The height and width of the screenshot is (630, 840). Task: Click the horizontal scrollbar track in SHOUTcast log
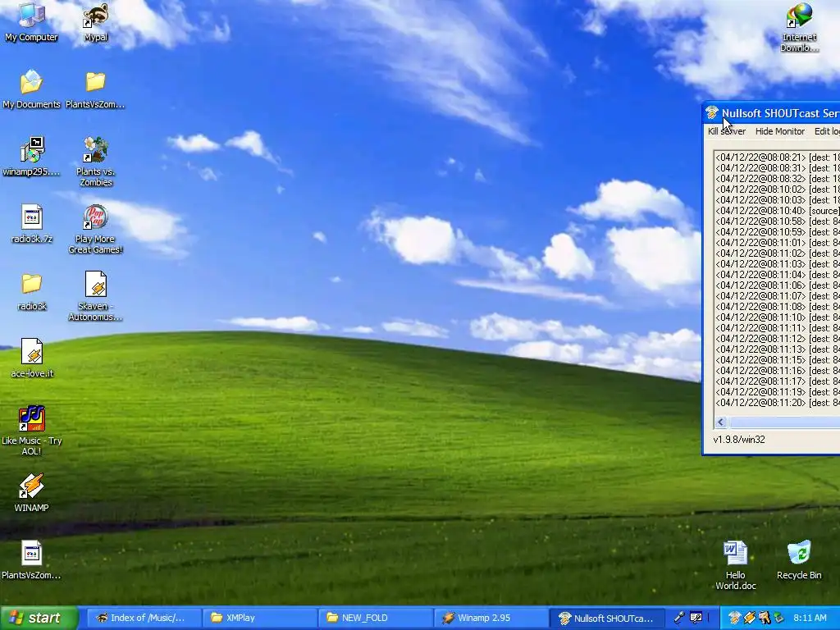[x=783, y=422]
